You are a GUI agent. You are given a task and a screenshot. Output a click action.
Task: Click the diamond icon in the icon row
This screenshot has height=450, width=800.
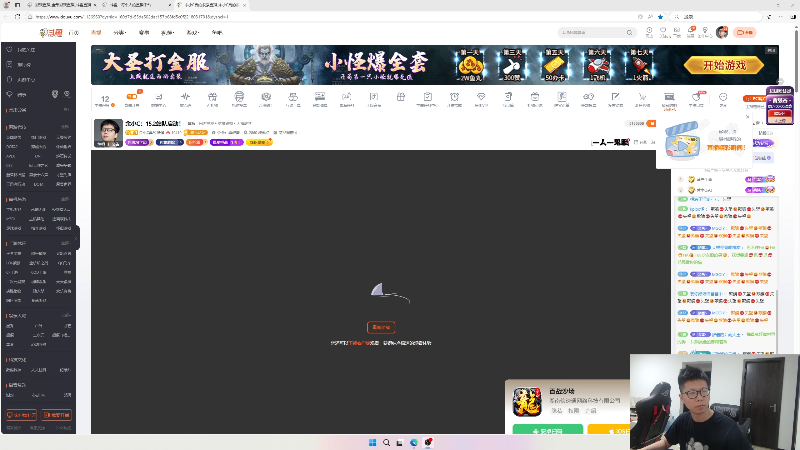click(x=481, y=99)
